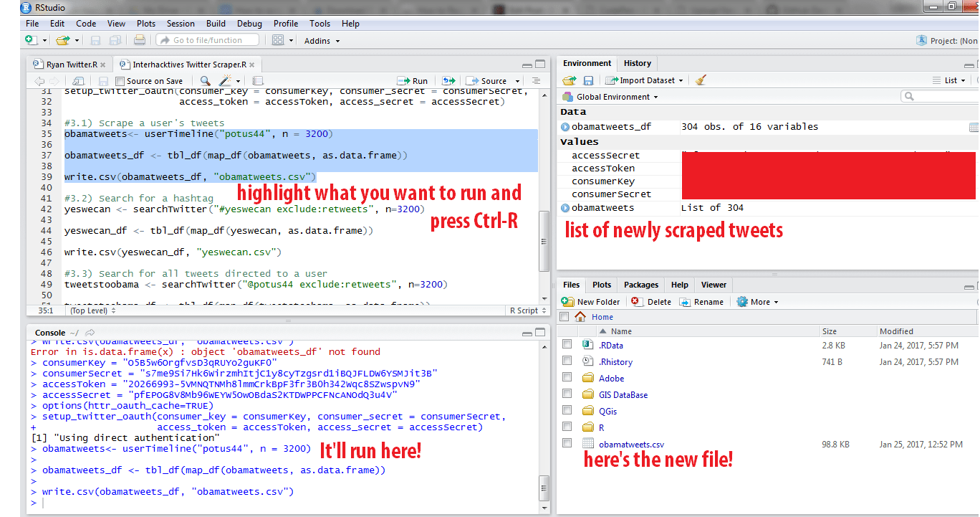Viewport: 980px width, 517px height.
Task: Click the Go to file/function field
Action: [x=208, y=40]
